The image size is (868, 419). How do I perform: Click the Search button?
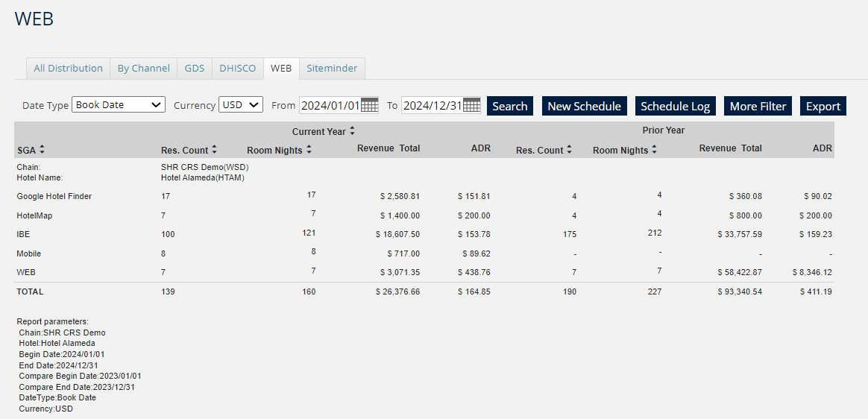point(510,106)
